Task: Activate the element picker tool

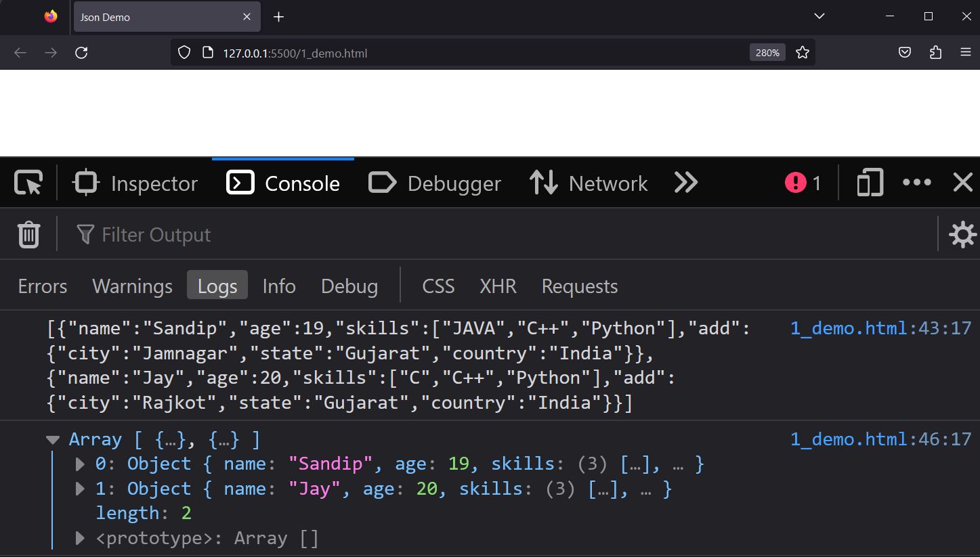Action: click(28, 183)
